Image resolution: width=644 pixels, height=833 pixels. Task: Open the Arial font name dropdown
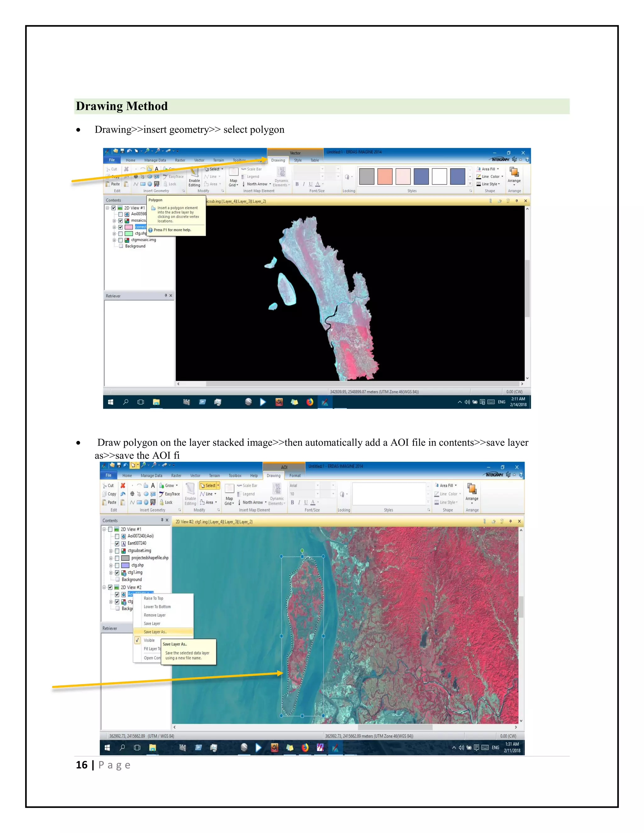(x=317, y=486)
